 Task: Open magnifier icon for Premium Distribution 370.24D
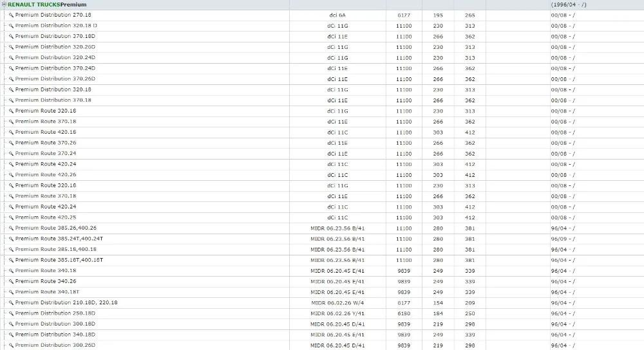tap(11, 69)
